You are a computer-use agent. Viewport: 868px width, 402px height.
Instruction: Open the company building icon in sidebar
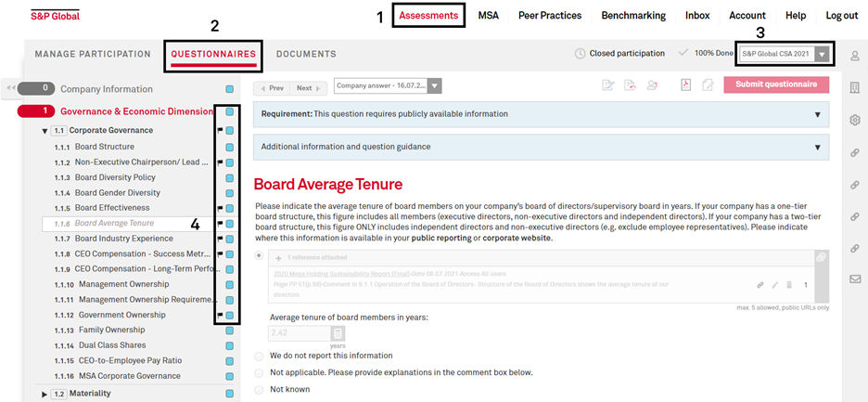pyautogui.click(x=855, y=87)
